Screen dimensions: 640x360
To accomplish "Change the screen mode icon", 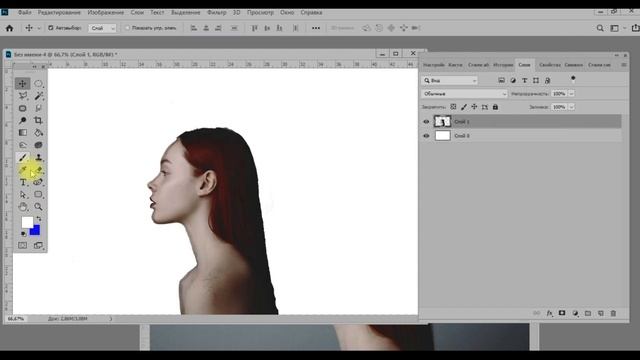I will (x=38, y=245).
